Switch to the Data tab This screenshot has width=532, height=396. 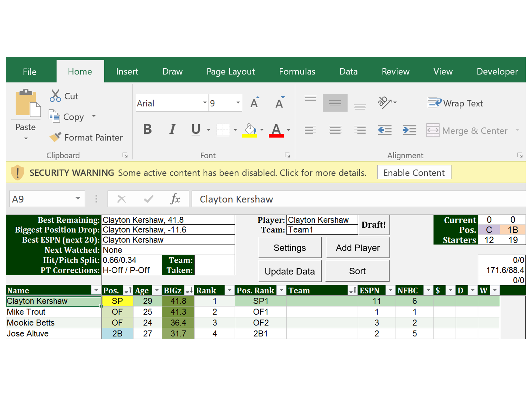tap(348, 71)
